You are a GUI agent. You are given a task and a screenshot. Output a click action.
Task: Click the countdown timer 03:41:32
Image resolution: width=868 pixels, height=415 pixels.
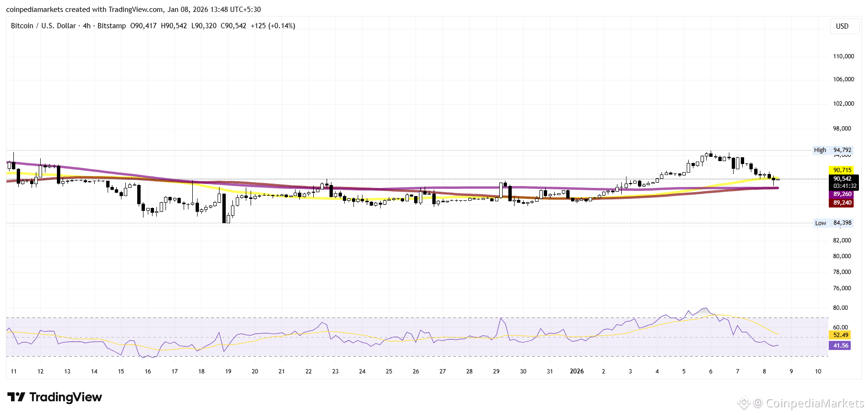(x=845, y=186)
